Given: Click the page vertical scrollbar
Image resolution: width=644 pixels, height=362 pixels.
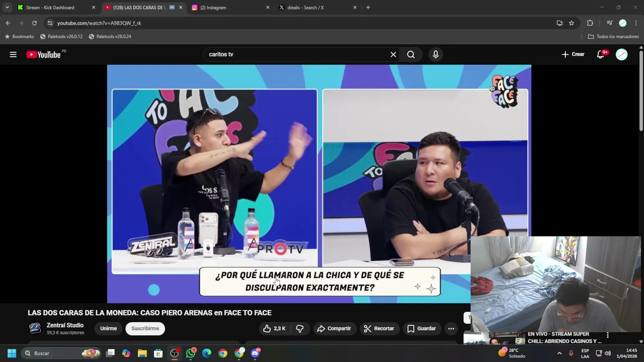Looking at the screenshot, I should pos(641,90).
